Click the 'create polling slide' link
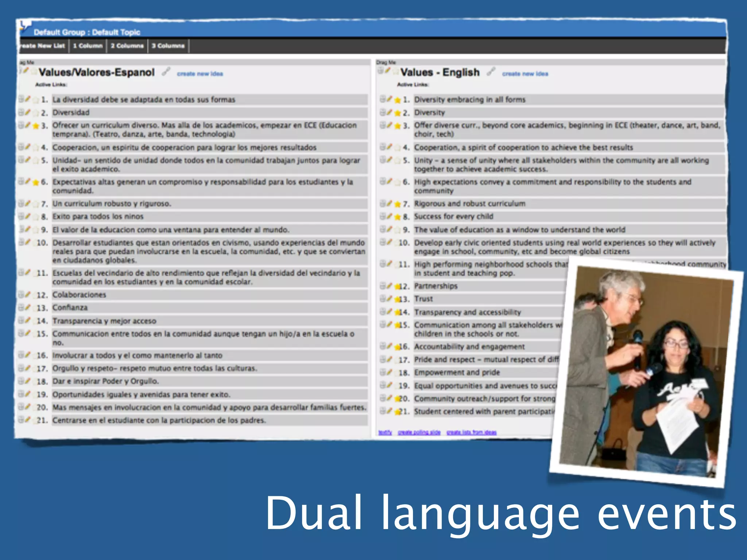Image resolution: width=747 pixels, height=560 pixels. [419, 432]
